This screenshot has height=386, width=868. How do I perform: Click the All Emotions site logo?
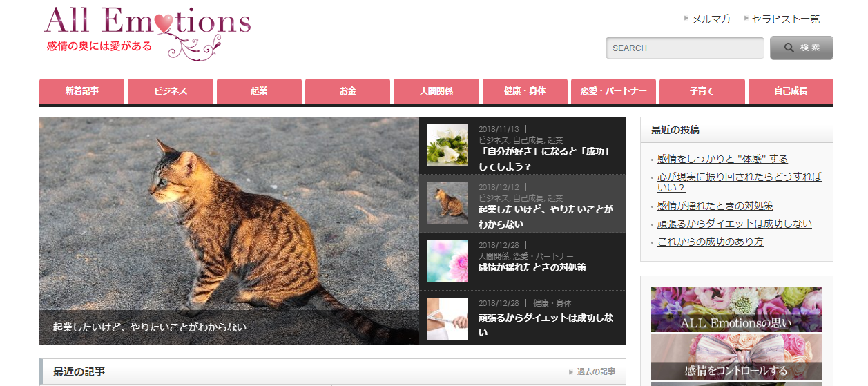pos(147,33)
